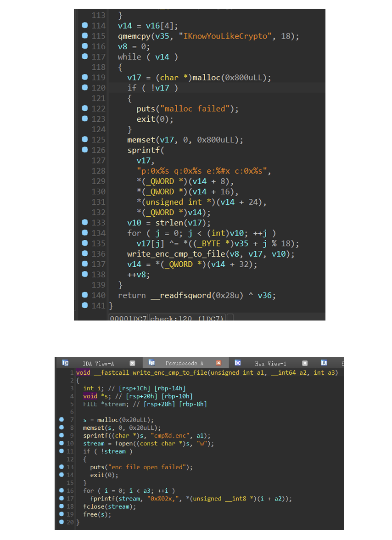Select the format string "p:0x%s q:0x%s e:%#x c:0x%s"

(x=202, y=171)
